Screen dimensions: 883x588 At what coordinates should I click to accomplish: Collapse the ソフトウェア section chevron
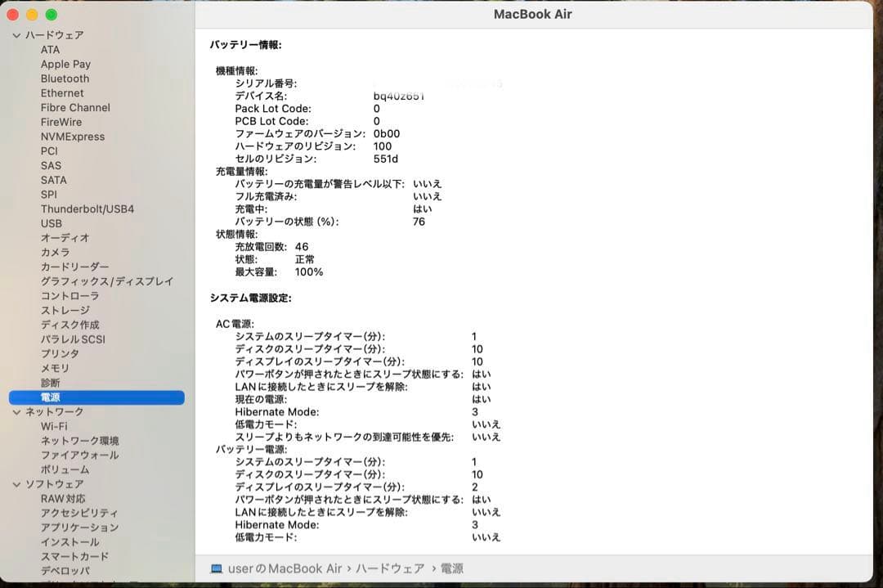coord(16,484)
